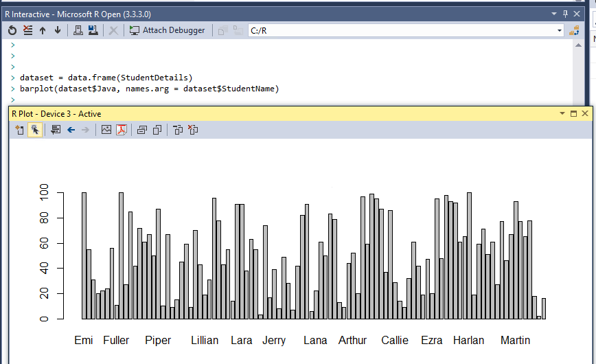Click the greyed-out set directory to project folder icon

click(x=238, y=30)
